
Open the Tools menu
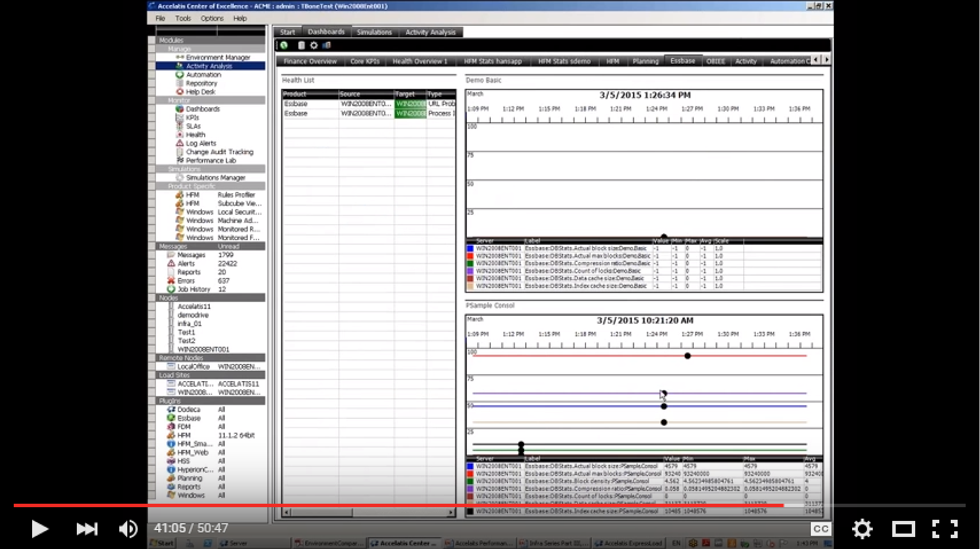tap(183, 18)
